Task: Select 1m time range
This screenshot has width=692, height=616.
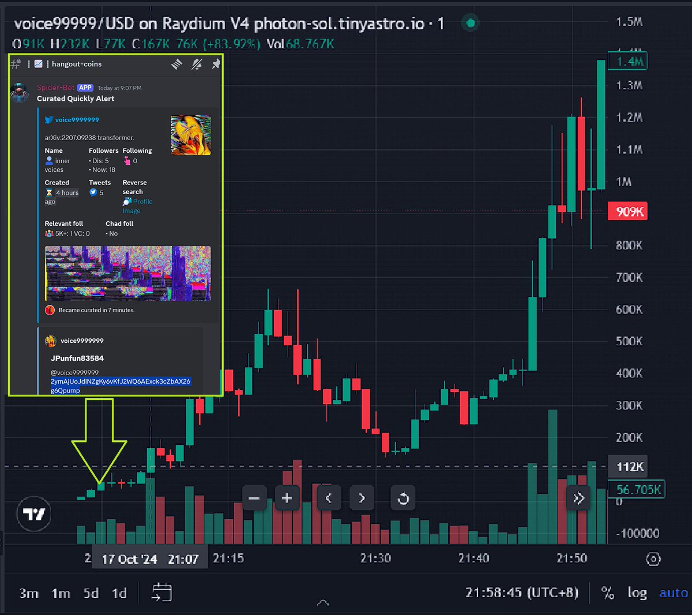Action: (x=61, y=593)
